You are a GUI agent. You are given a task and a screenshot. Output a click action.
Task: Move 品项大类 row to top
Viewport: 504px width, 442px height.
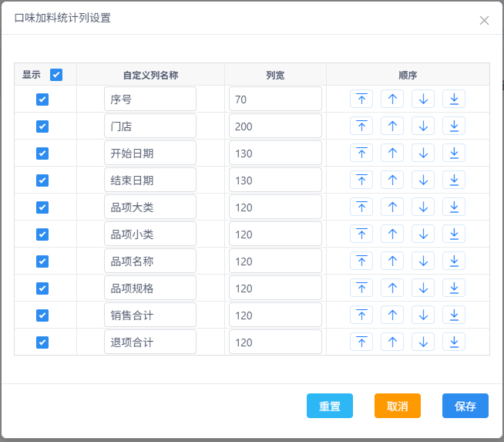(x=361, y=207)
